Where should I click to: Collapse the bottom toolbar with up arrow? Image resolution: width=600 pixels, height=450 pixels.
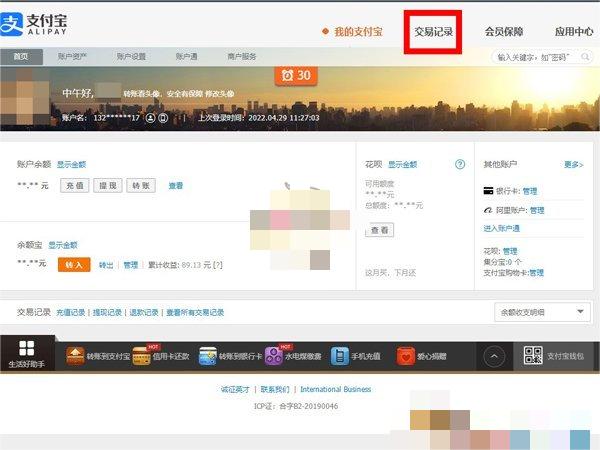pyautogui.click(x=494, y=356)
